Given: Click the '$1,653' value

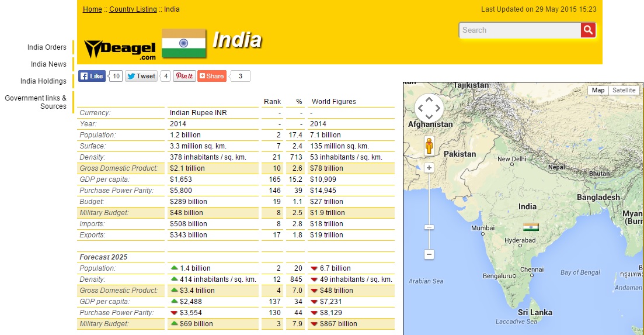Looking at the screenshot, I should 181,179.
